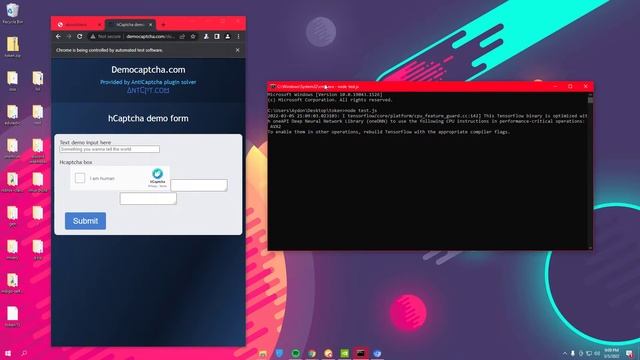Screen dimensions: 640x360
Task: Dismiss the automated test software notice
Action: coord(238,50)
